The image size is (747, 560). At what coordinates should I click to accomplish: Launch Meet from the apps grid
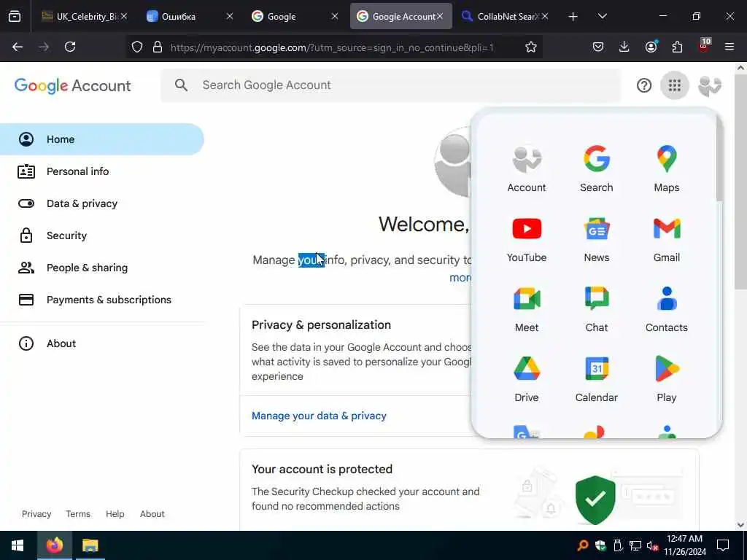(527, 309)
